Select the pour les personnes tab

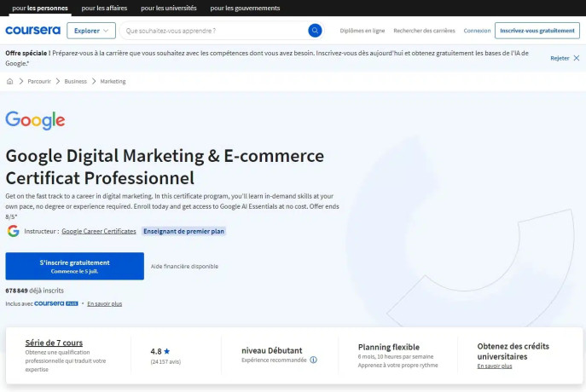(40, 8)
